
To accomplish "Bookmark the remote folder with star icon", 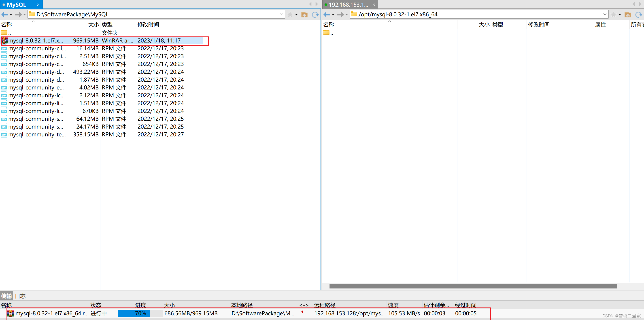I will [x=614, y=15].
